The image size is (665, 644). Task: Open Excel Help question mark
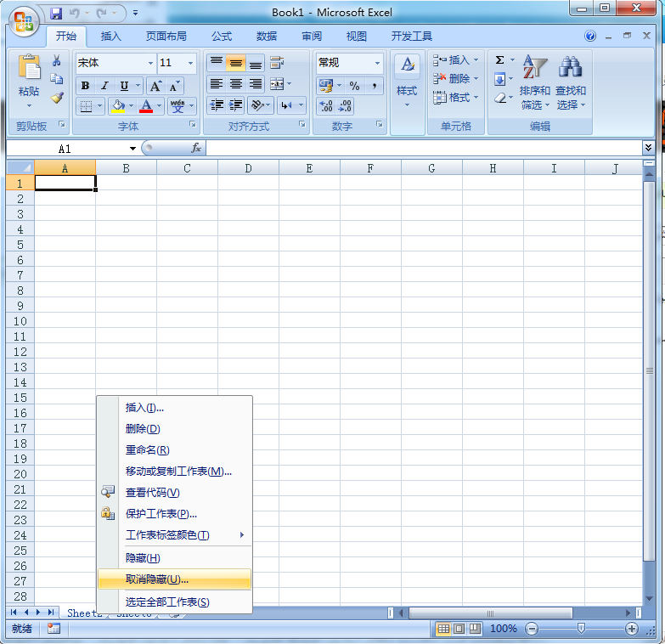(590, 36)
